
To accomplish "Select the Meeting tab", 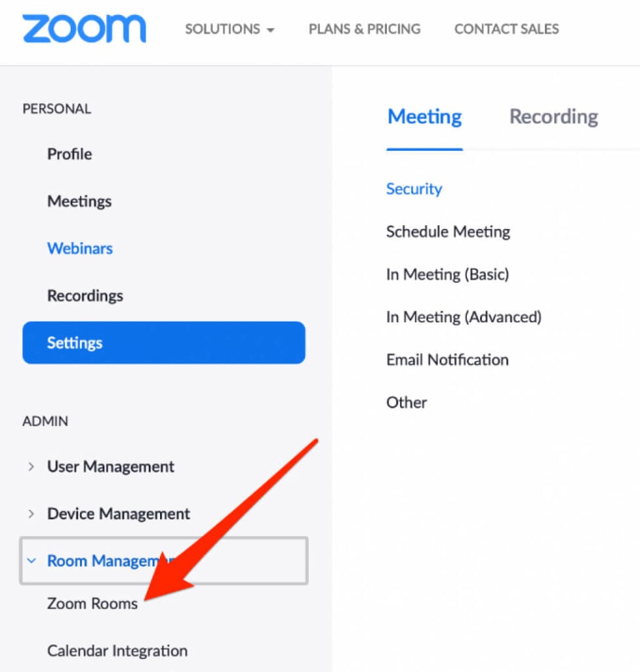I will click(424, 117).
